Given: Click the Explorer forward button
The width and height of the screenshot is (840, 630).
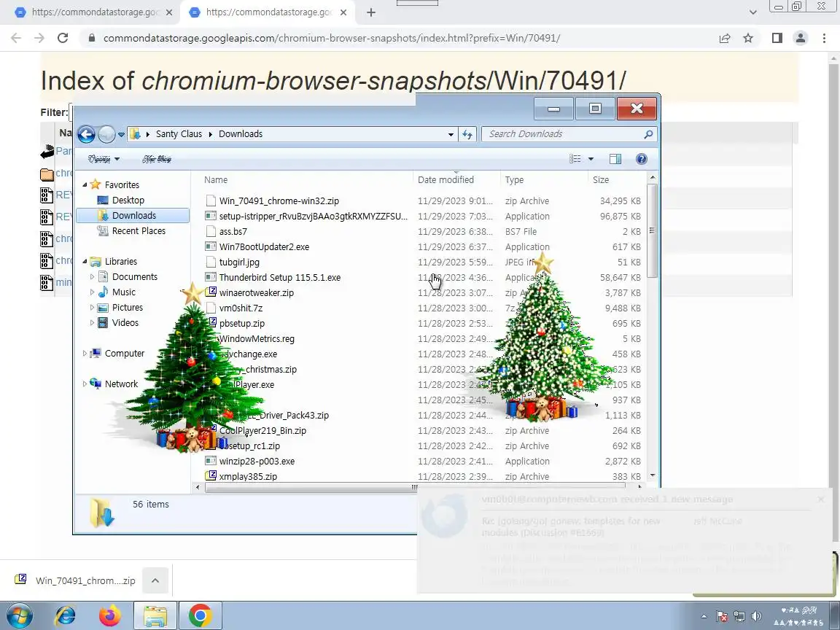Looking at the screenshot, I should [x=106, y=134].
